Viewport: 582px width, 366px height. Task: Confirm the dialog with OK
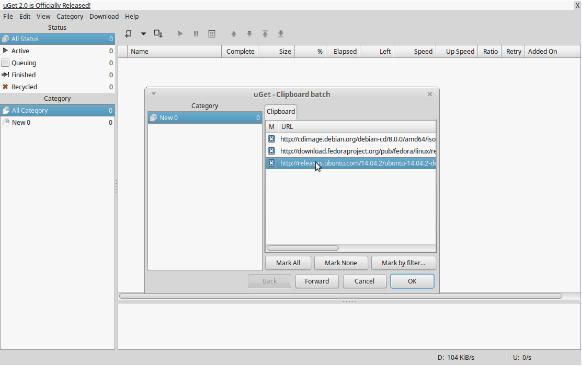[412, 281]
